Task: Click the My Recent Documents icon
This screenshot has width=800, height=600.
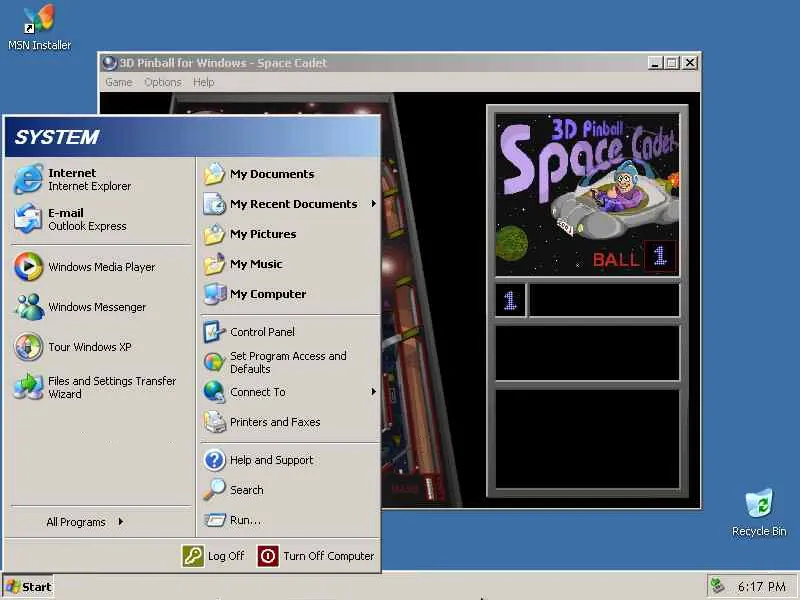Action: (214, 204)
